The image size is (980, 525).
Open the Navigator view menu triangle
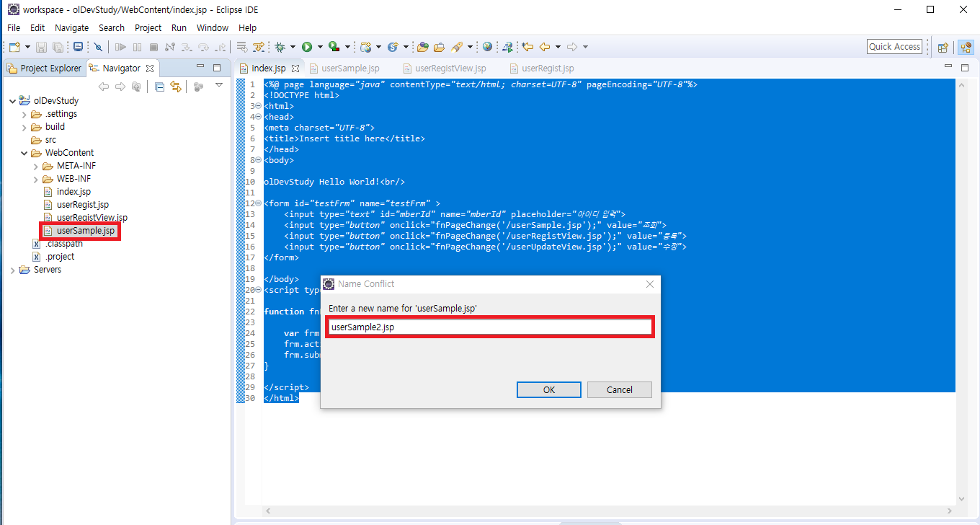(x=219, y=85)
